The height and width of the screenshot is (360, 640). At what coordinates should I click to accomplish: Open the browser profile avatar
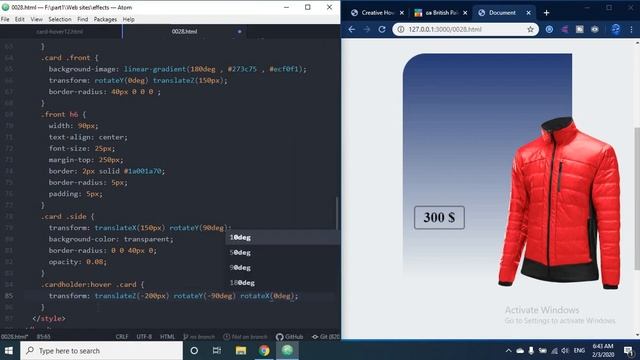pos(616,29)
